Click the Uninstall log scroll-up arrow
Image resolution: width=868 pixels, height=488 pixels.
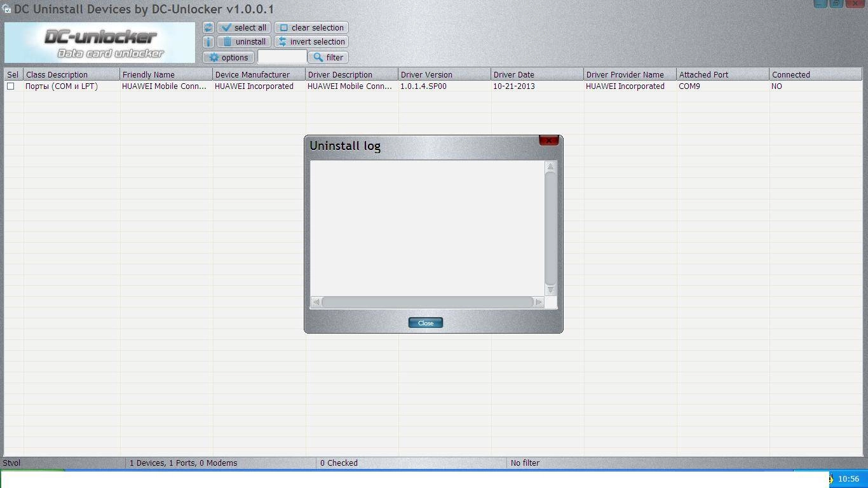[x=550, y=166]
